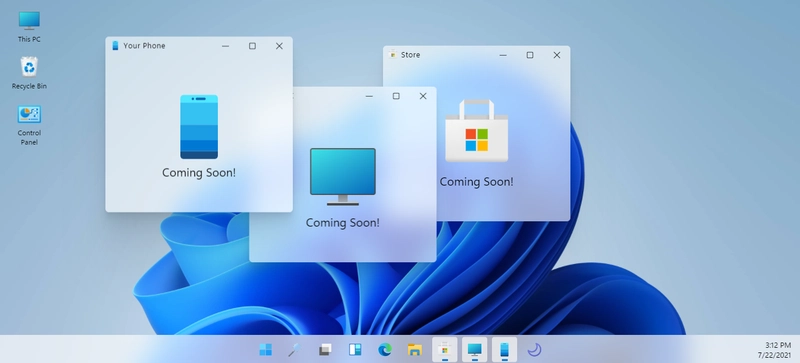800x363 pixels.
Task: Open Task View on the taskbar
Action: click(325, 350)
